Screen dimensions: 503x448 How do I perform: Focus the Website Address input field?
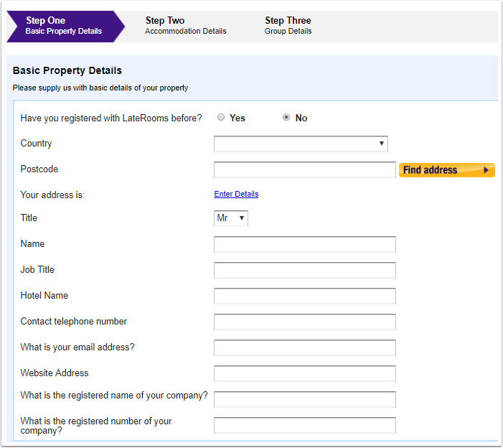305,373
